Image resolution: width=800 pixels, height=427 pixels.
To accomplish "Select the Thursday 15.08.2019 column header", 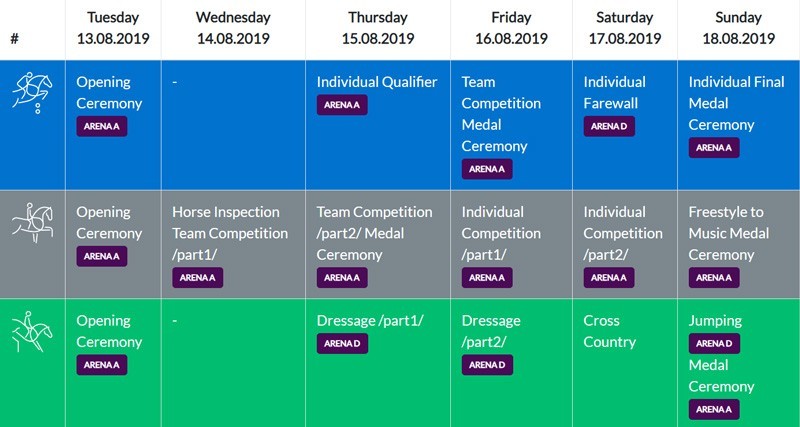I will (x=377, y=29).
